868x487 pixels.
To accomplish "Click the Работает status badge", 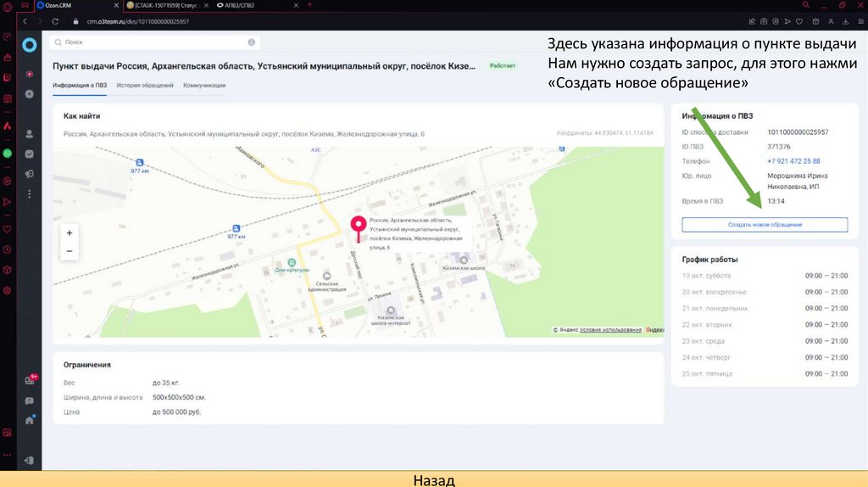I will [x=503, y=65].
